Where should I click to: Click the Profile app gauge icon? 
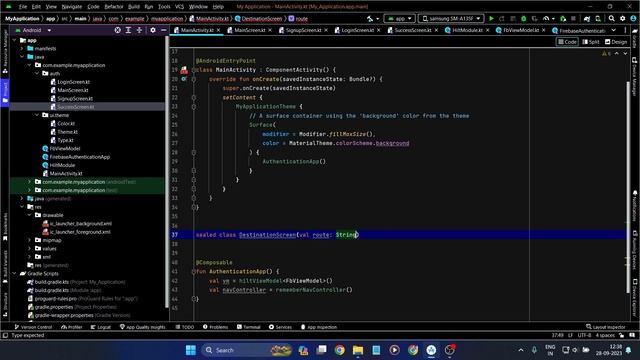546,19
